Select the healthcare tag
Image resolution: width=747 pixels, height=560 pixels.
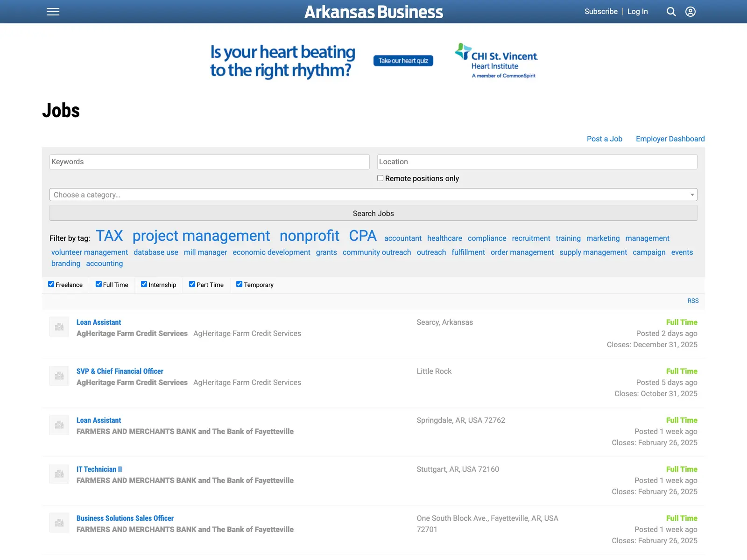[444, 238]
